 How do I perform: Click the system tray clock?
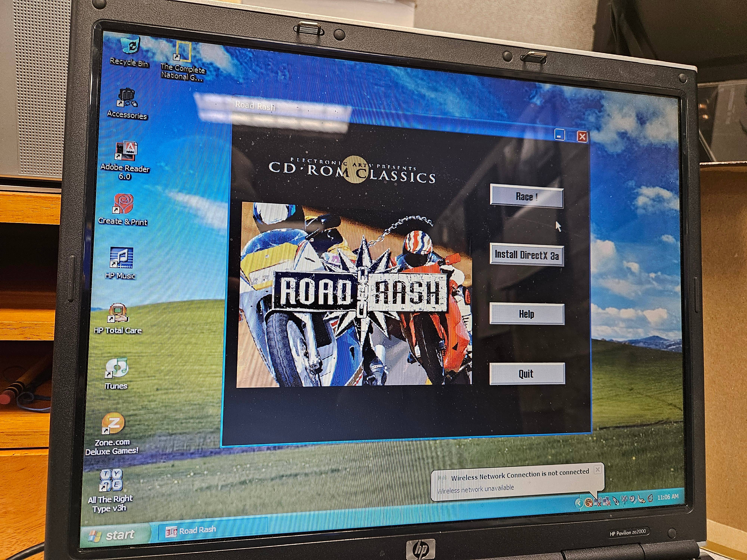(668, 497)
